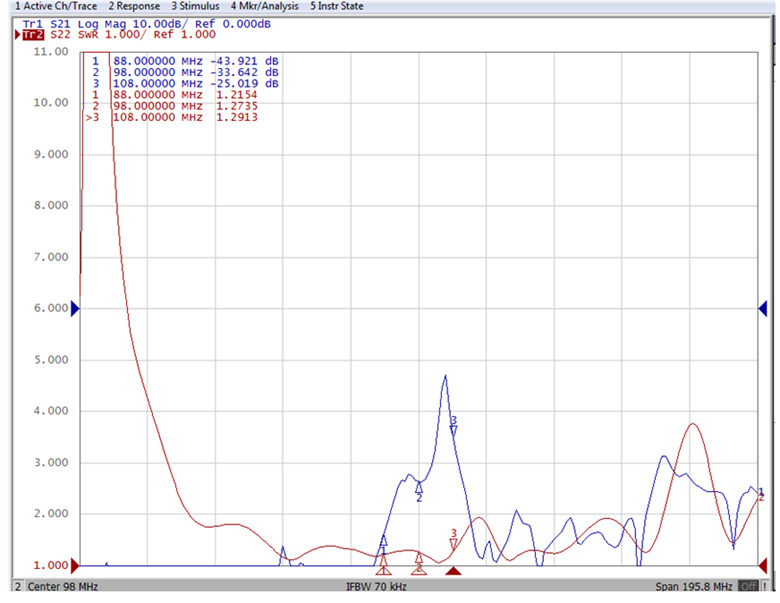Screen dimensions: 780x603
Task: Open the 3 Stimulus menu
Action: tap(195, 6)
